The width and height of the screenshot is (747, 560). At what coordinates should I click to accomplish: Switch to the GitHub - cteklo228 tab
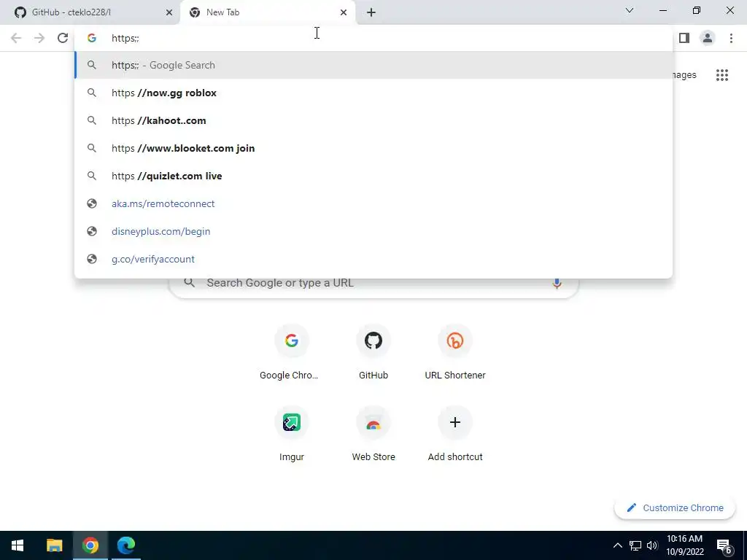click(90, 12)
